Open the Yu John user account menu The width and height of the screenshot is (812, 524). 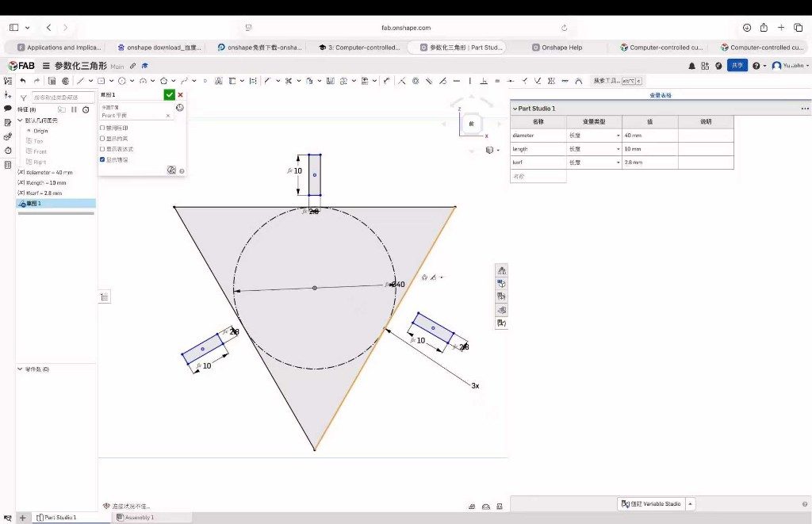coord(791,66)
